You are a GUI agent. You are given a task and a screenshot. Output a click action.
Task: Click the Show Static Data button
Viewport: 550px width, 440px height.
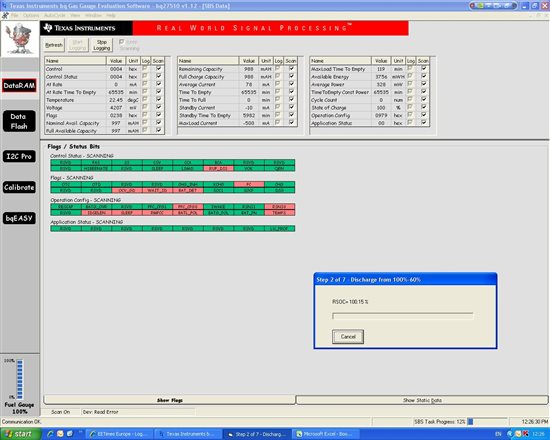click(422, 400)
